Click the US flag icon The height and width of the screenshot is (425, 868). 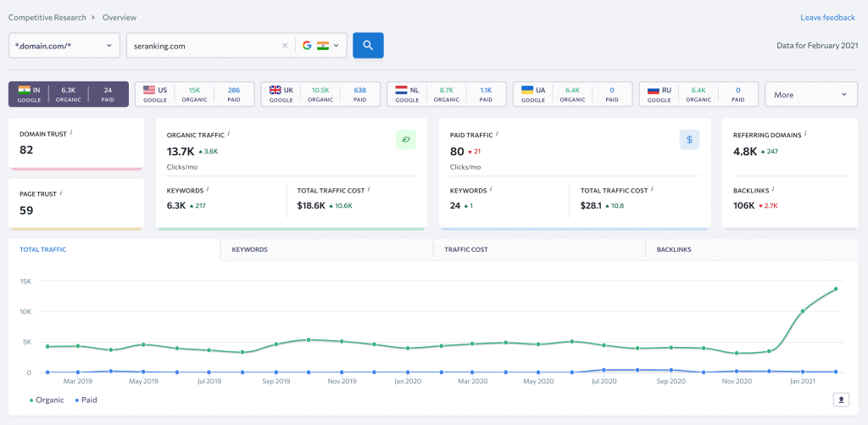click(x=149, y=90)
